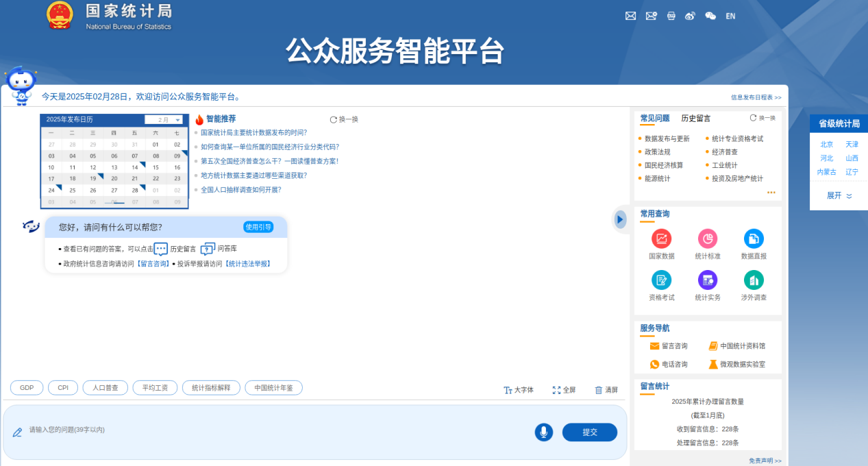The height and width of the screenshot is (466, 868).
Task: Collapse the right sidebar with arrow button
Action: pos(620,219)
